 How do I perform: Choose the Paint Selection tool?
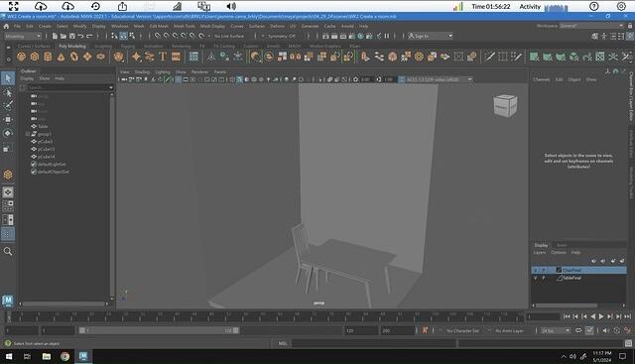[8, 106]
